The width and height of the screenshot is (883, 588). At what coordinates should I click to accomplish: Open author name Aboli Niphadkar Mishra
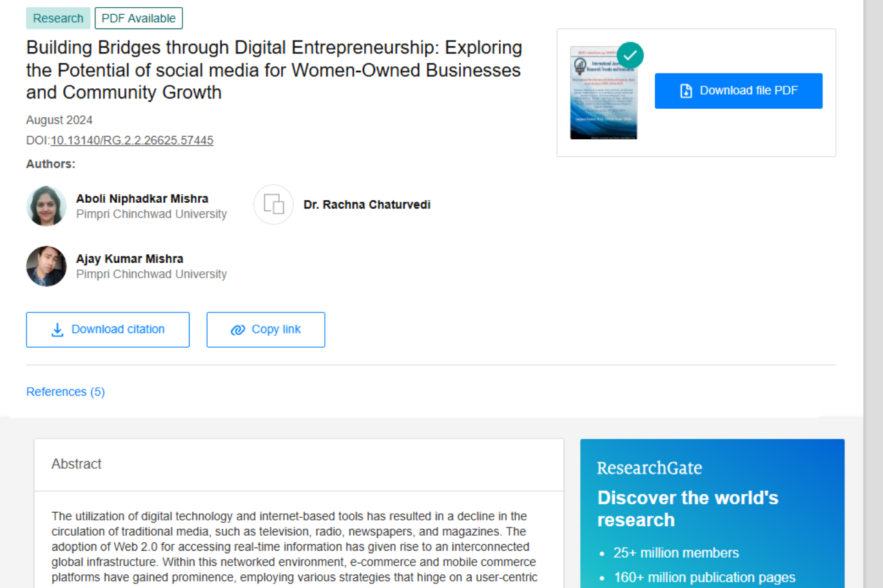[142, 198]
